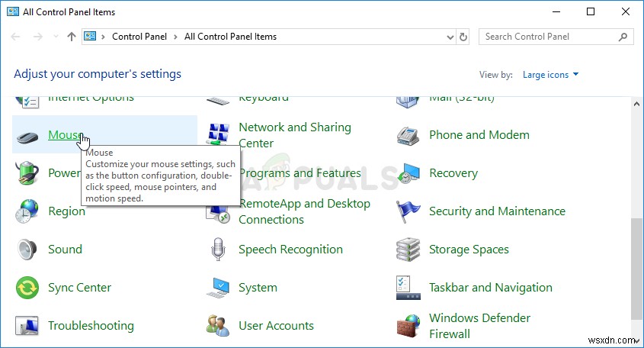
Task: Expand the address bar history dropdown
Action: pos(450,37)
